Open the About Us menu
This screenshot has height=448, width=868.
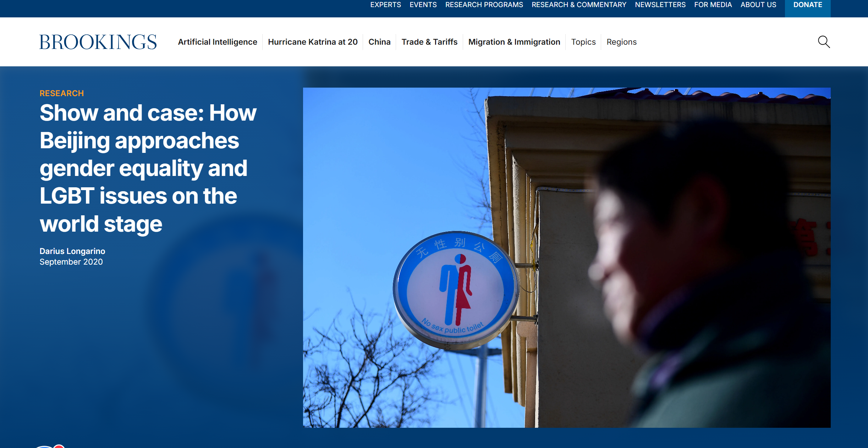point(758,5)
